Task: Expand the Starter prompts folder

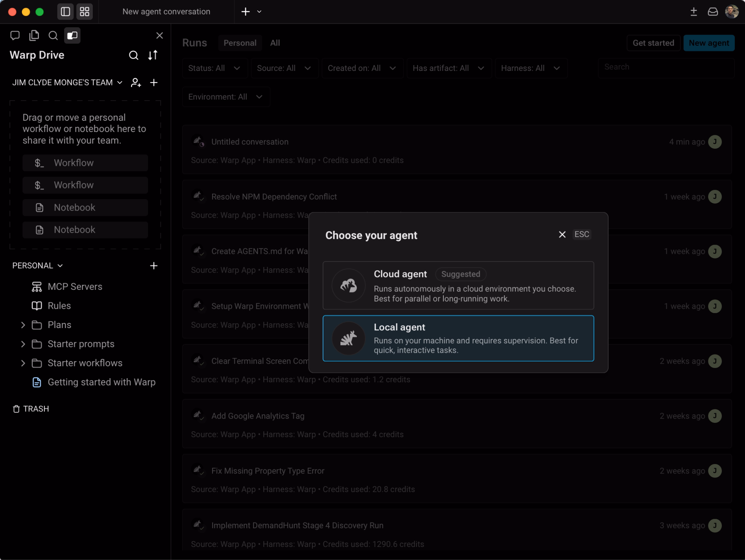Action: click(x=23, y=344)
